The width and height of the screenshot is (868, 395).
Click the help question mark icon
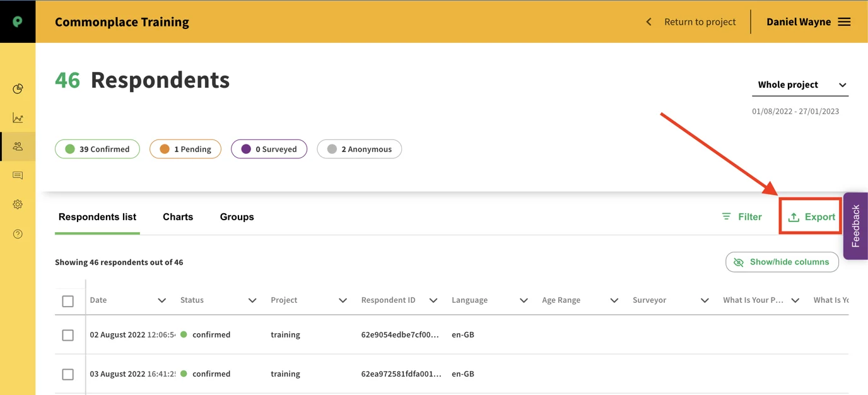pyautogui.click(x=18, y=234)
